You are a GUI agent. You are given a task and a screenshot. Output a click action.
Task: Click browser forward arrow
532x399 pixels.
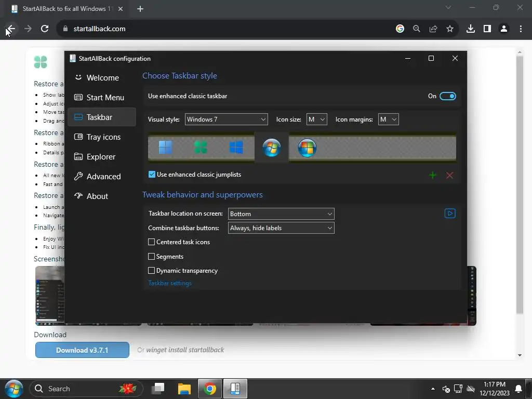[x=28, y=29]
